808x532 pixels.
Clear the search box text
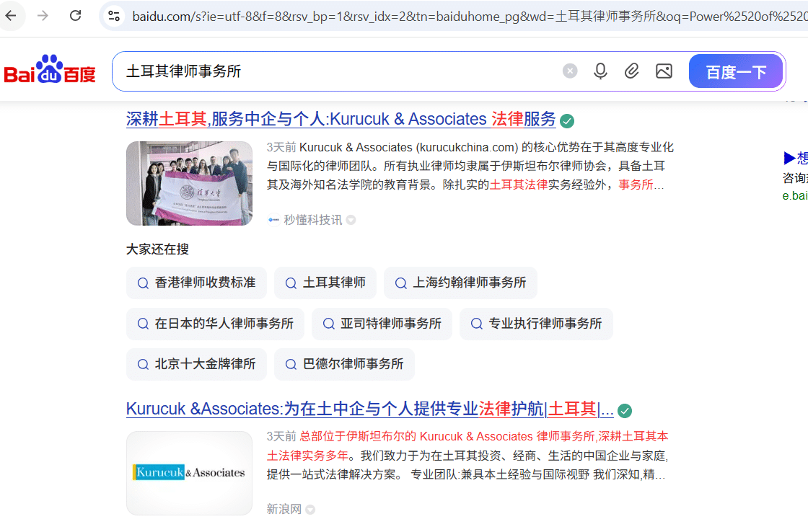pyautogui.click(x=570, y=71)
